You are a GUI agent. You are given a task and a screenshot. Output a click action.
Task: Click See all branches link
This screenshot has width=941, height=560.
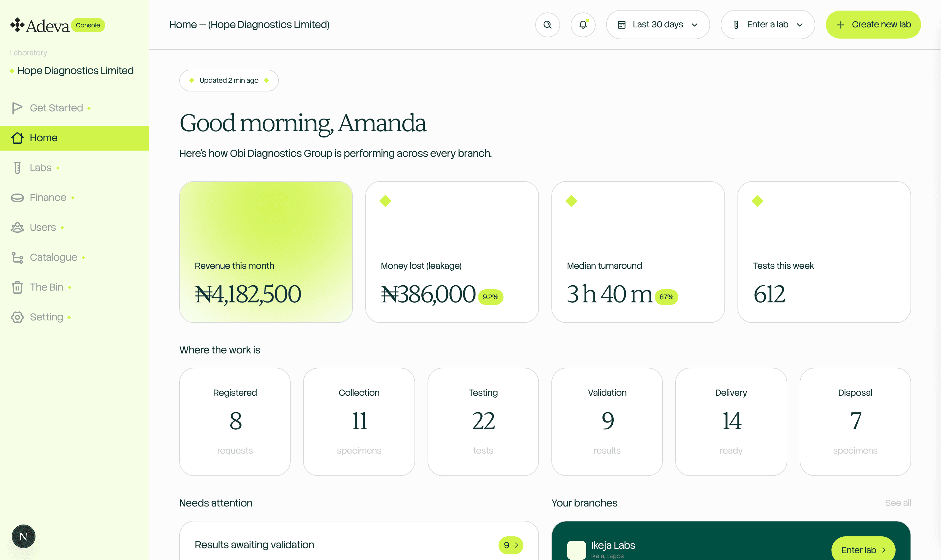898,503
